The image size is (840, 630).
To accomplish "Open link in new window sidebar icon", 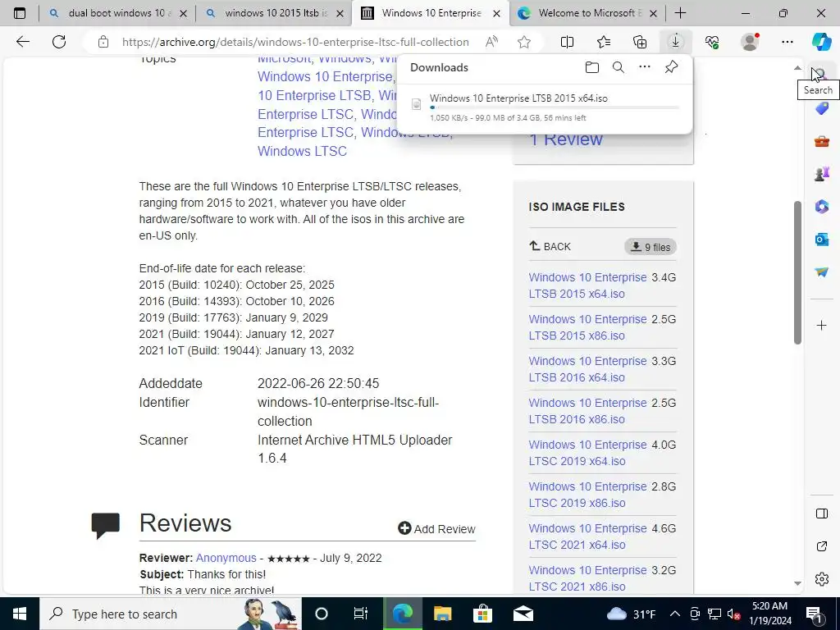I will tap(822, 546).
